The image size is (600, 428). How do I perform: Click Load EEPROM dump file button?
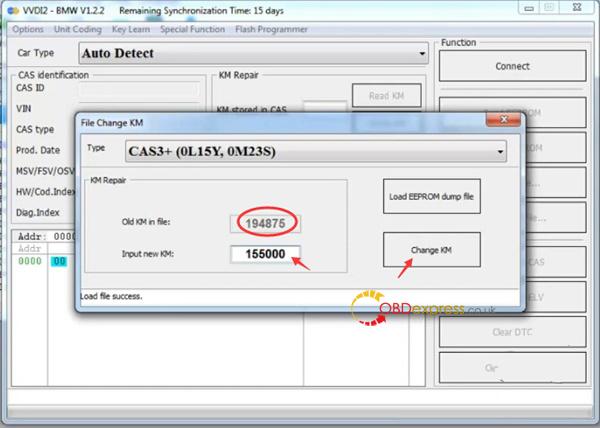(x=432, y=197)
